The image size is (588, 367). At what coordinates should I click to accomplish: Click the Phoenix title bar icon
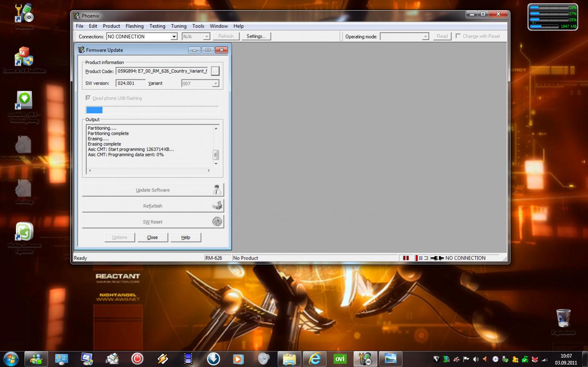click(x=76, y=16)
